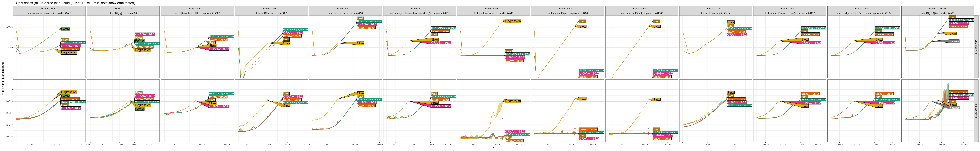Click the plot title '13 test cases (all), ordered by p-value'
Screen dimensions: 980x151
point(41,3)
